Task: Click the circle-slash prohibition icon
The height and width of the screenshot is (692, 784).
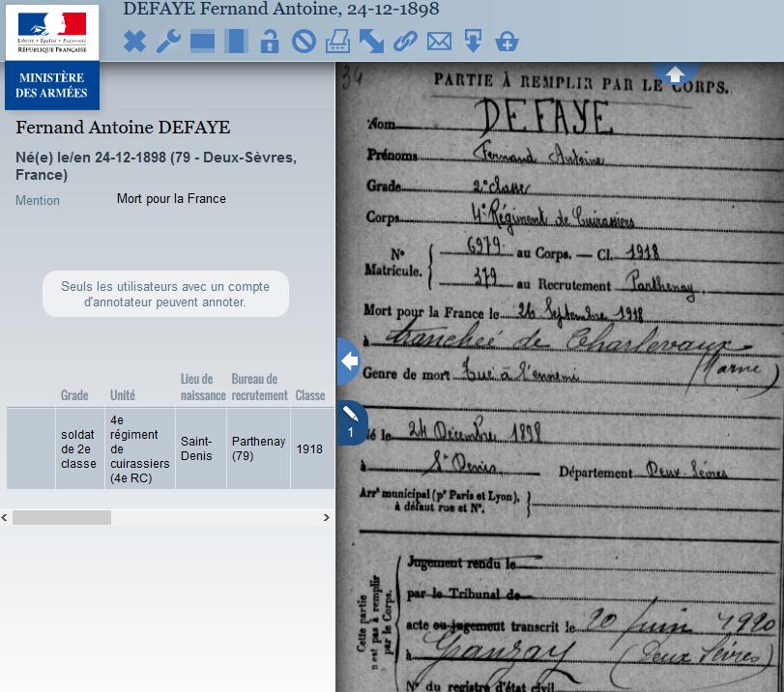Action: 304,42
